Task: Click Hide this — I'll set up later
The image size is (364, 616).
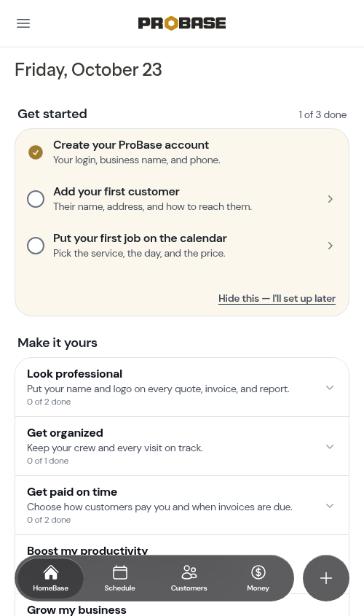Action: click(277, 299)
